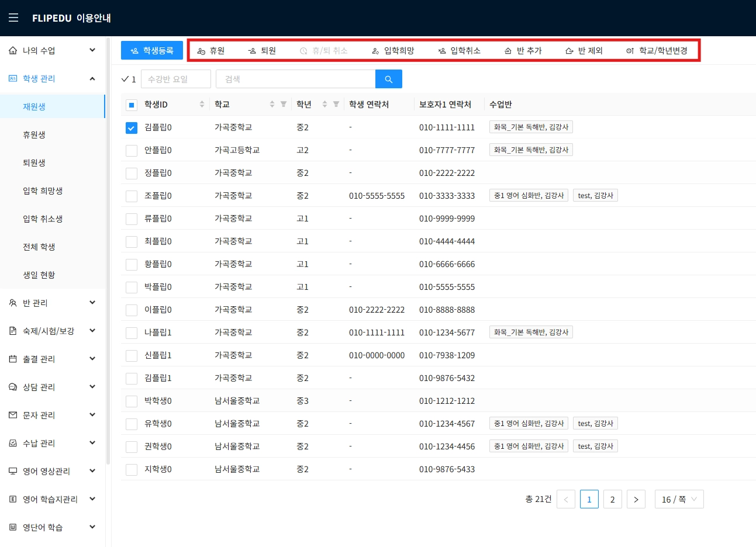Expand the 나의 수업 menu chevron
The height and width of the screenshot is (547, 756).
pos(92,50)
